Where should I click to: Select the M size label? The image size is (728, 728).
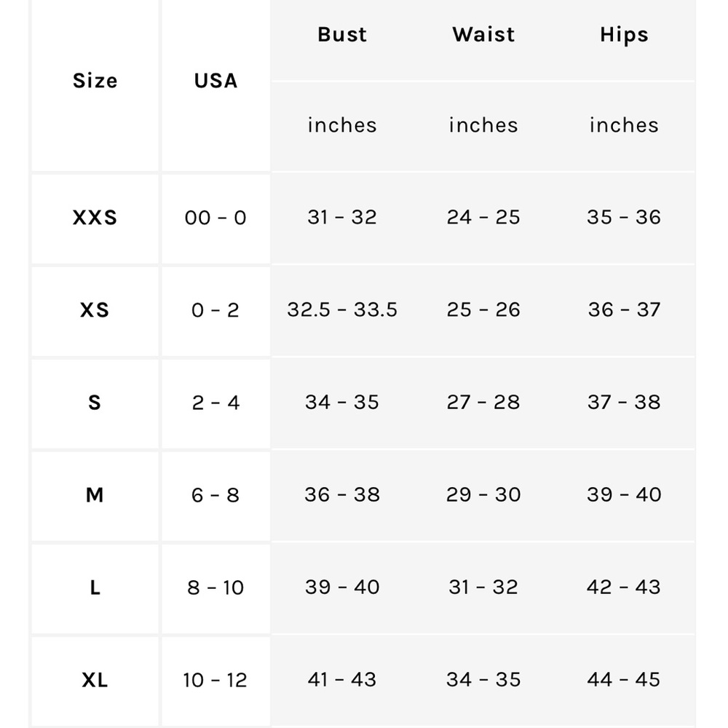click(x=95, y=495)
